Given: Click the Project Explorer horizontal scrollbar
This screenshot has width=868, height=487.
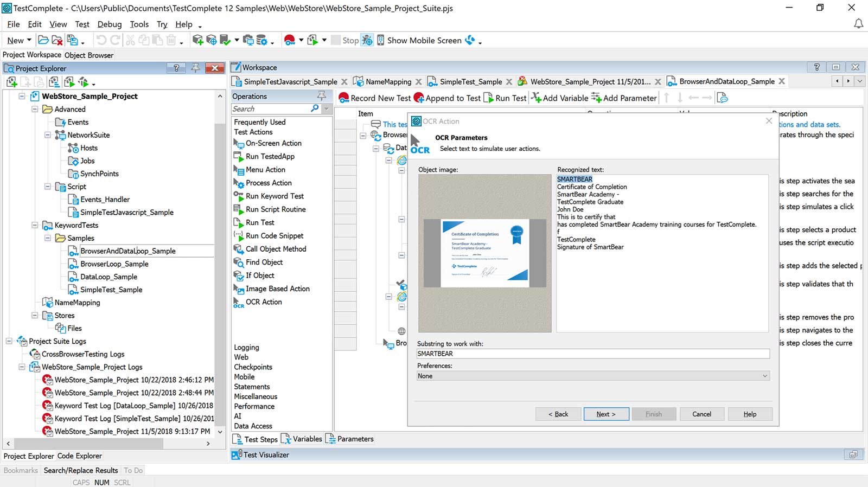Looking at the screenshot, I should pyautogui.click(x=87, y=444).
